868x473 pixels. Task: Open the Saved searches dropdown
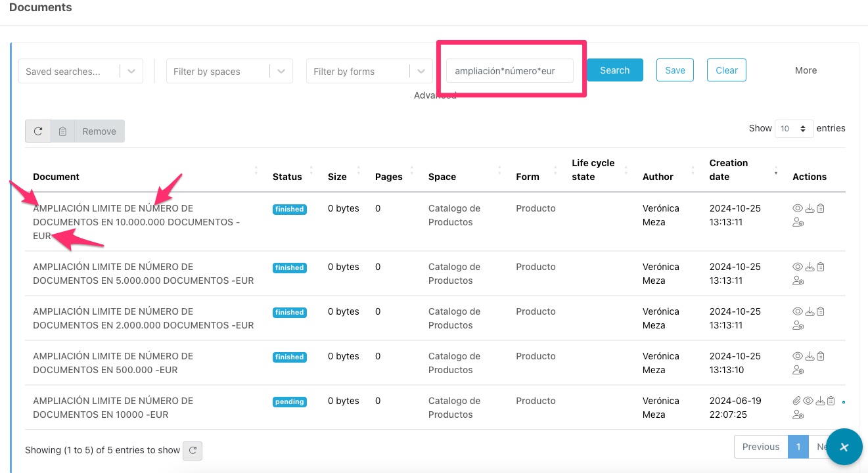tap(81, 72)
